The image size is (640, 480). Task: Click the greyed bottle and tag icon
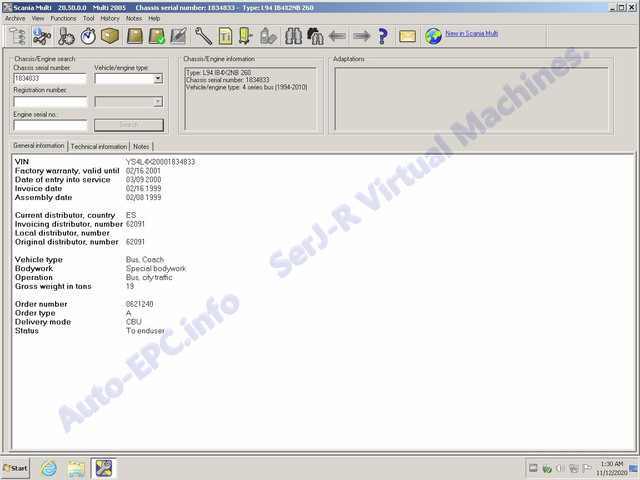pos(268,36)
